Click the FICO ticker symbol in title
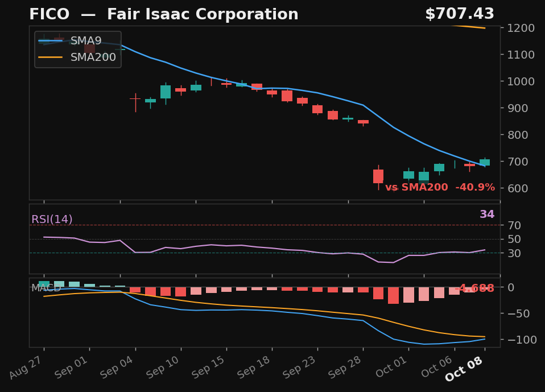Image resolution: width=545 pixels, height=392 pixels. tap(49, 15)
